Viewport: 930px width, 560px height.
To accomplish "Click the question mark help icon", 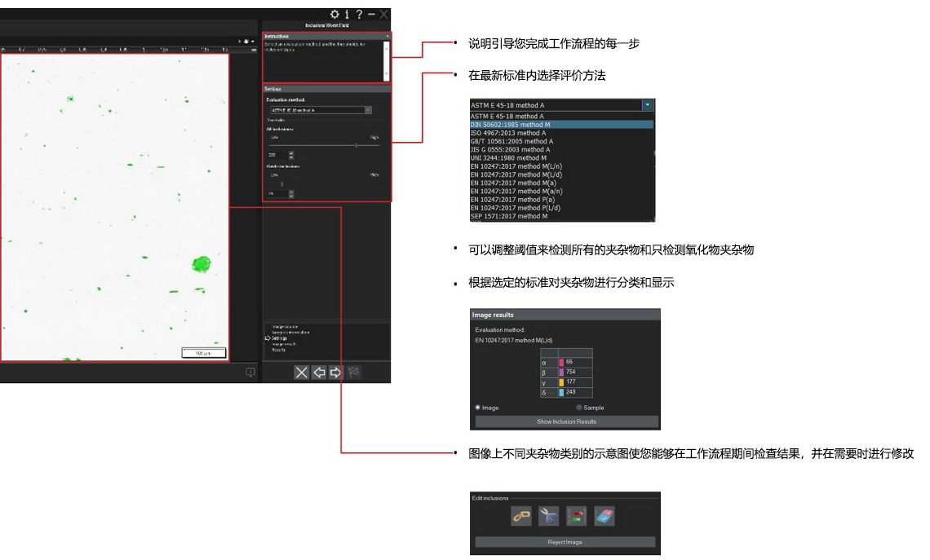I will point(359,14).
